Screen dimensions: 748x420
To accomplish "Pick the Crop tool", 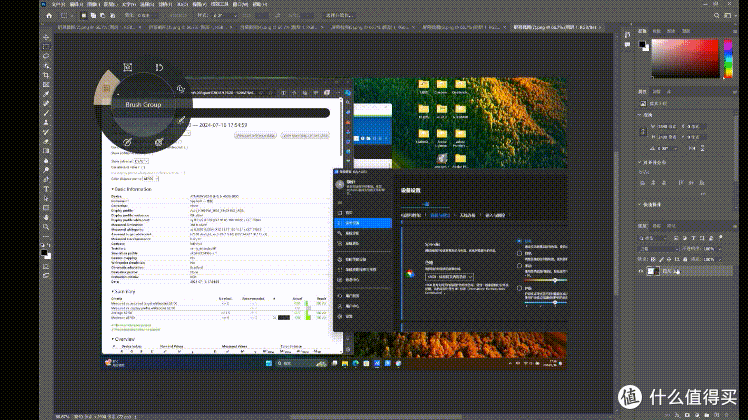I will click(46, 75).
